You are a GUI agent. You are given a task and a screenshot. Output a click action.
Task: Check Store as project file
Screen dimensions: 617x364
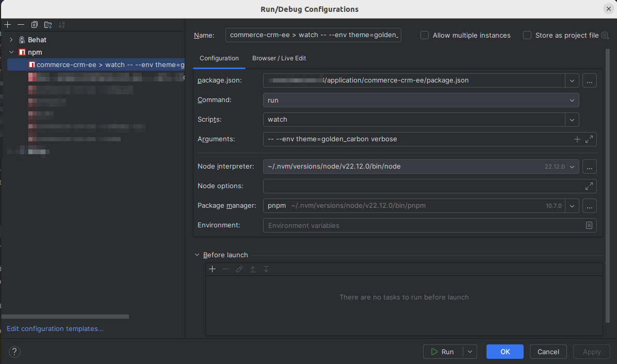(527, 36)
